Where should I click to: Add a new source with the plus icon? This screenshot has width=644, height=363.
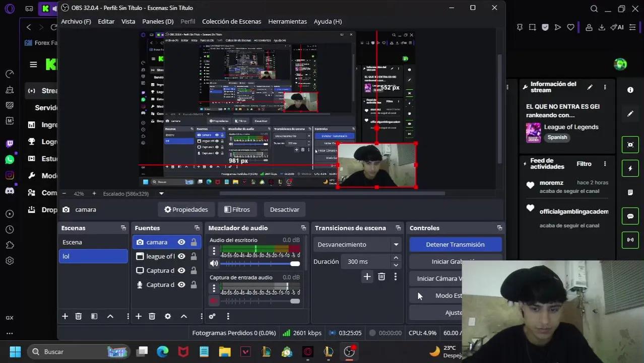(x=139, y=316)
